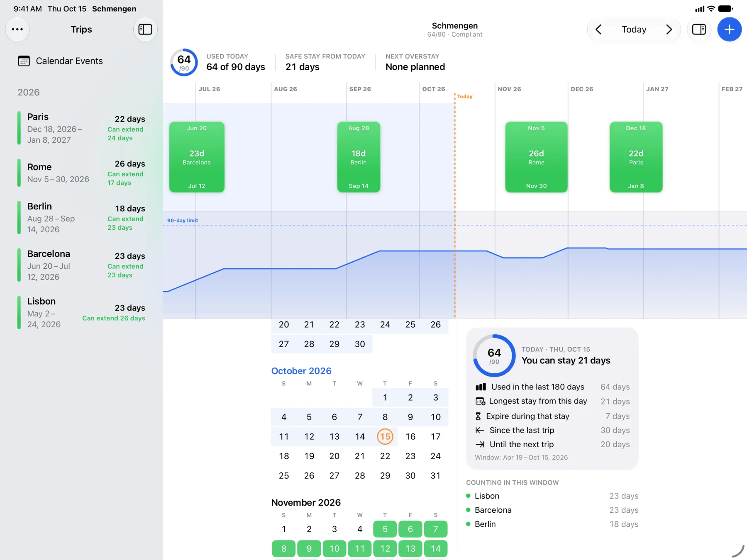Toggle the right inspector panel icon
Viewport: 747px width, 560px height.
point(699,29)
